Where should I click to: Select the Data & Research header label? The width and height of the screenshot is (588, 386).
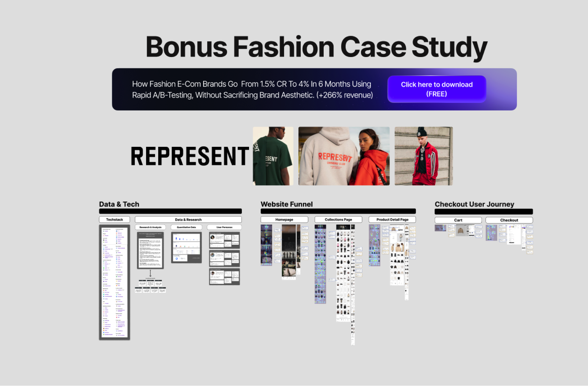point(188,220)
